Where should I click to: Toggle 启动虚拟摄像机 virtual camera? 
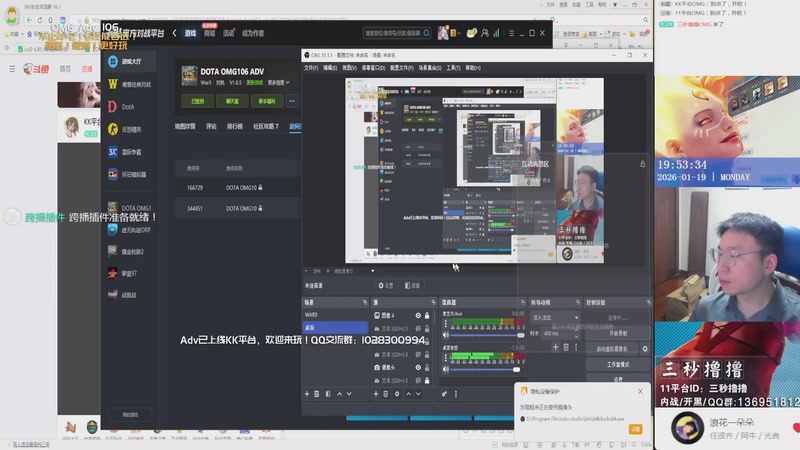click(x=612, y=349)
